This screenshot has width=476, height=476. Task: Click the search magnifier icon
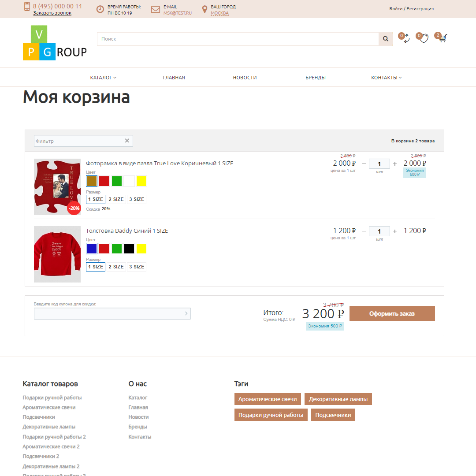tap(386, 39)
